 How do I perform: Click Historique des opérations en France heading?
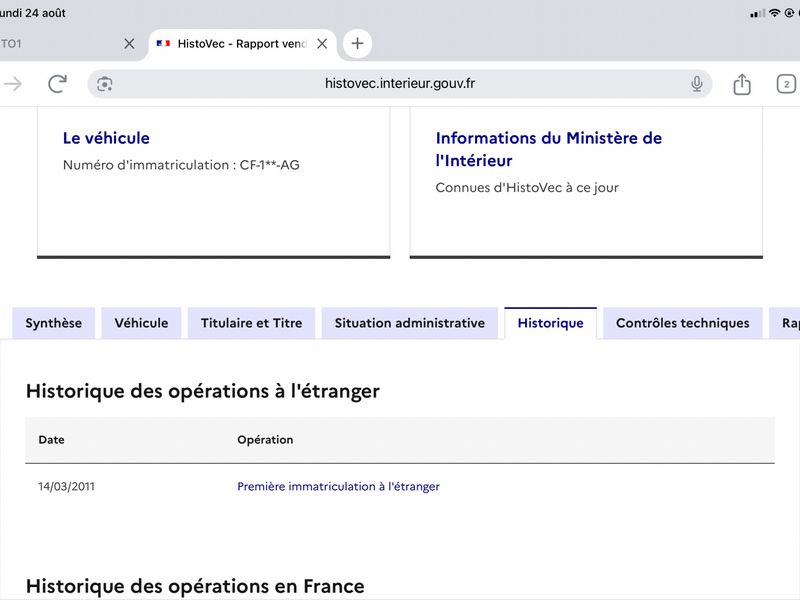coord(195,586)
